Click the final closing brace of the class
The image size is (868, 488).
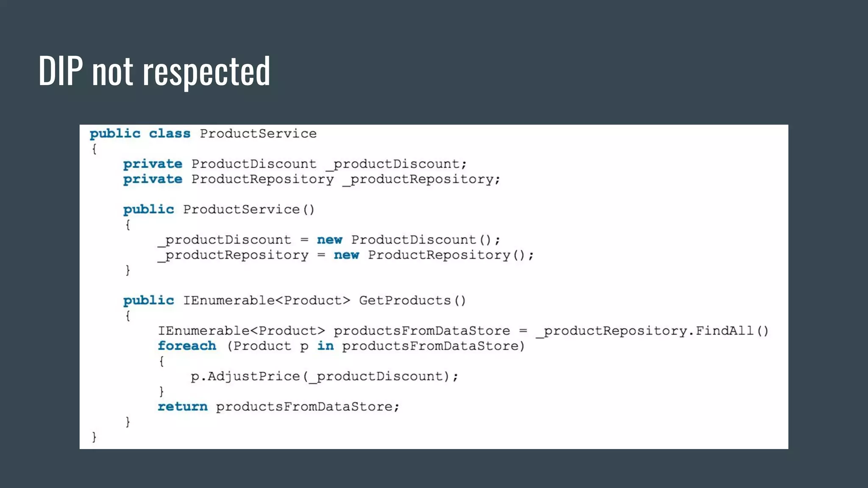pos(94,437)
